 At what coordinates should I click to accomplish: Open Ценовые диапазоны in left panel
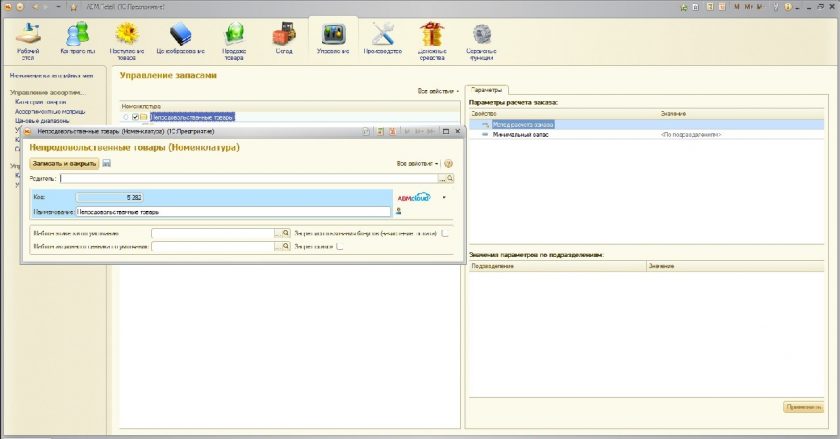(42, 121)
